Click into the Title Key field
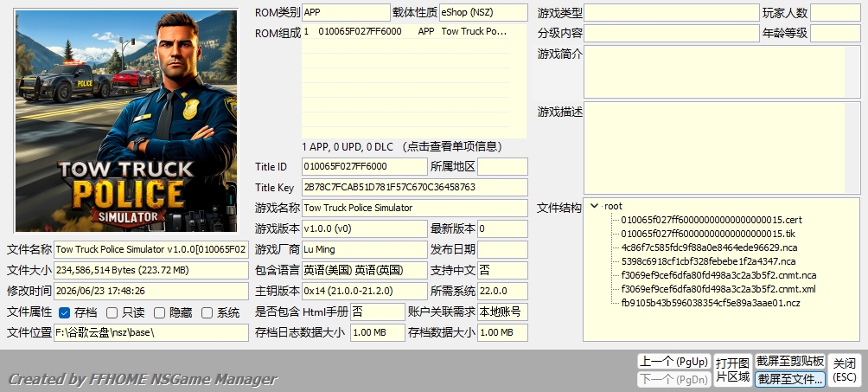Viewport: 868px width, 392px height. coord(415,188)
